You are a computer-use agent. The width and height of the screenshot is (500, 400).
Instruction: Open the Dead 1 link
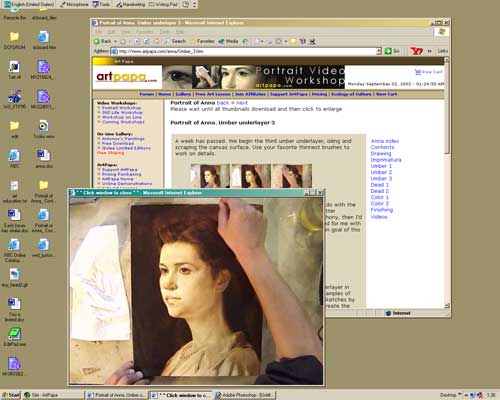point(380,185)
